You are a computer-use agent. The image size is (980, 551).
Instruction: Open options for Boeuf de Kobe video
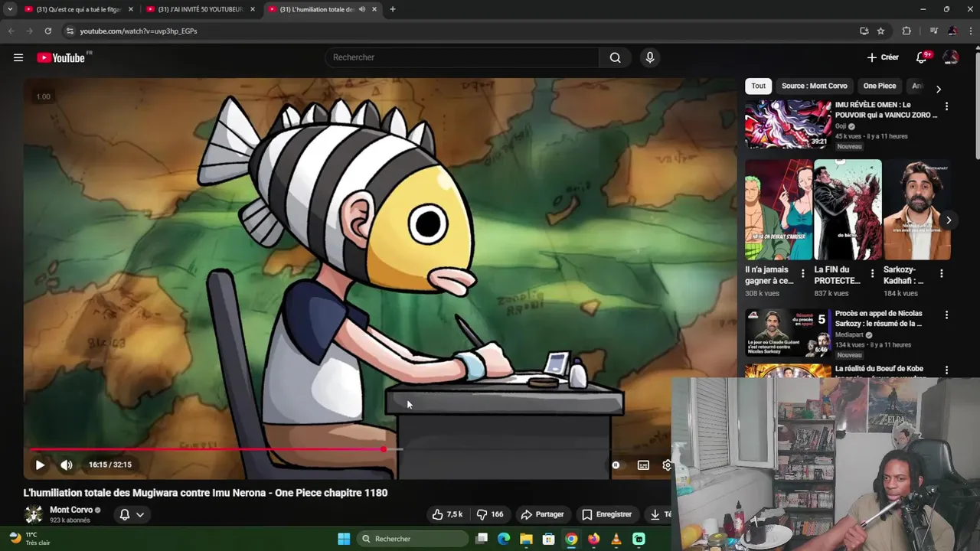click(x=946, y=370)
